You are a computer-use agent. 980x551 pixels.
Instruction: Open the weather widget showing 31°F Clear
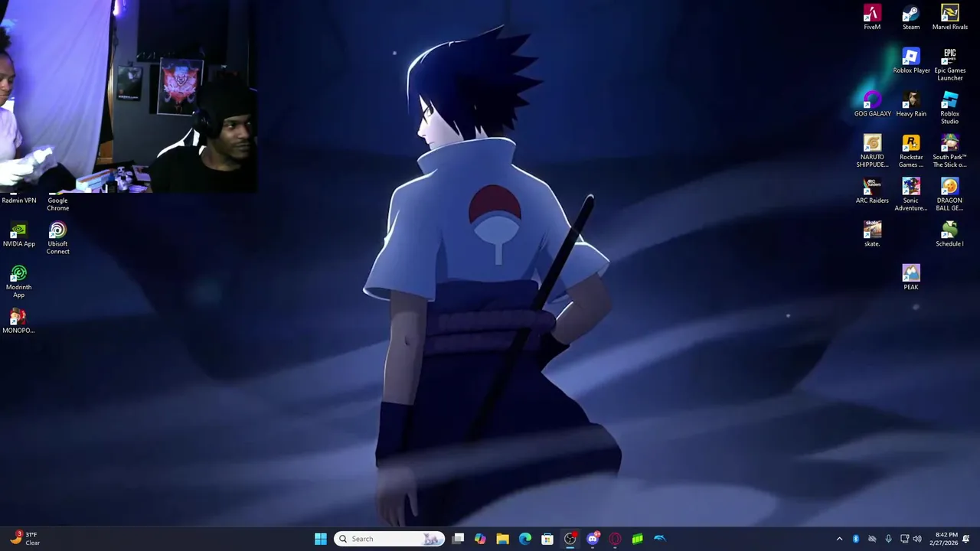[24, 539]
